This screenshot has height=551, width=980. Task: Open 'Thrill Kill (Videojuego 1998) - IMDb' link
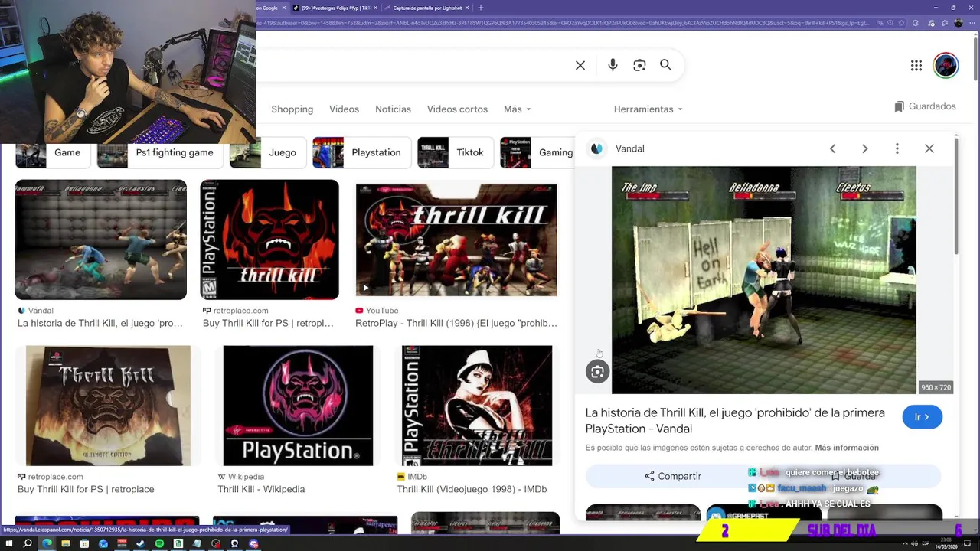click(472, 489)
